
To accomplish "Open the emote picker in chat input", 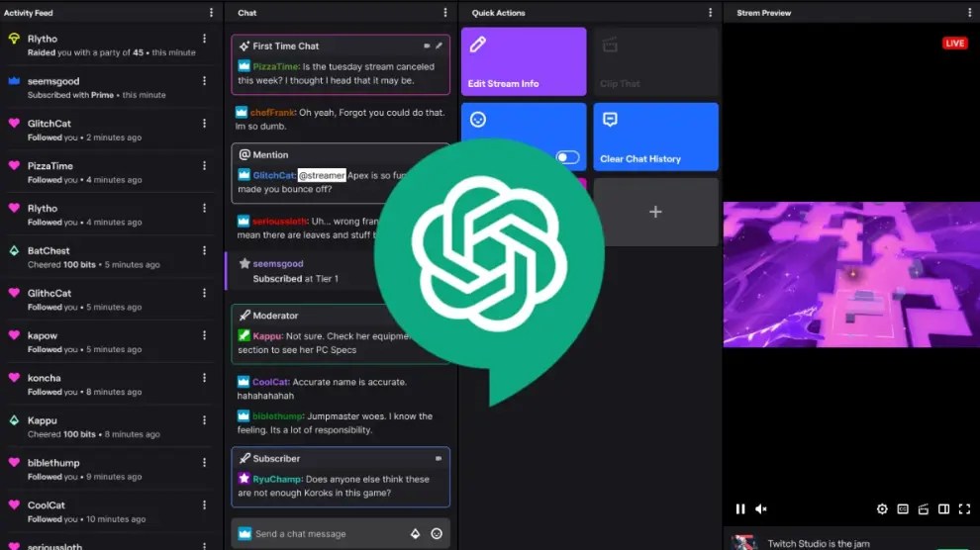I will tap(437, 534).
